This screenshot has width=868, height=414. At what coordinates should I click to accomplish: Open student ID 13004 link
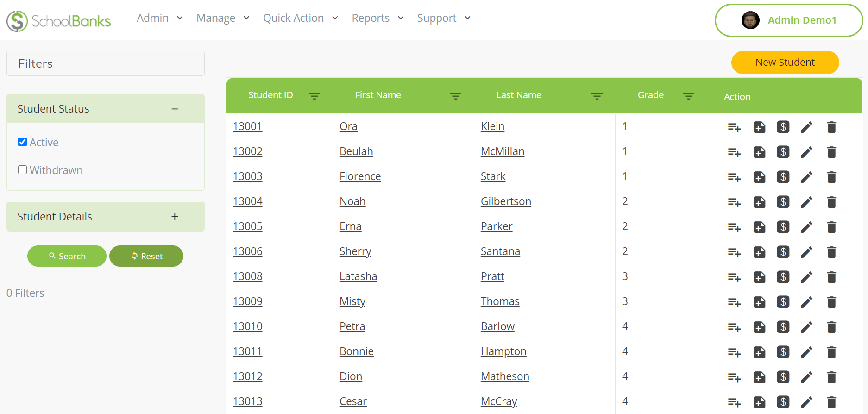(247, 201)
